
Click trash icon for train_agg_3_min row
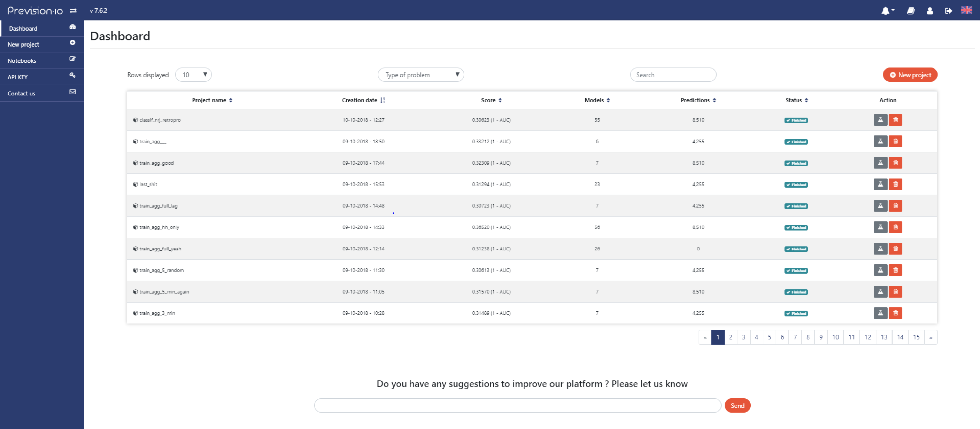click(x=896, y=313)
